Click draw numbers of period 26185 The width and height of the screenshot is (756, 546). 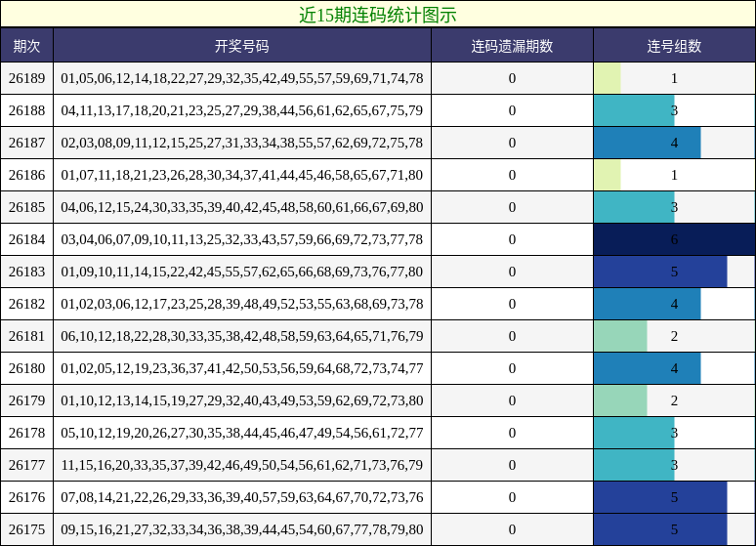click(x=242, y=207)
